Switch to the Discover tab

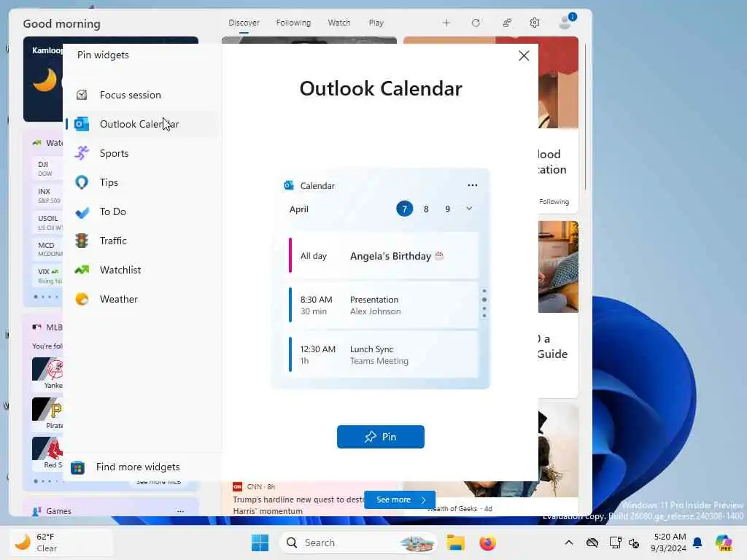pos(244,23)
